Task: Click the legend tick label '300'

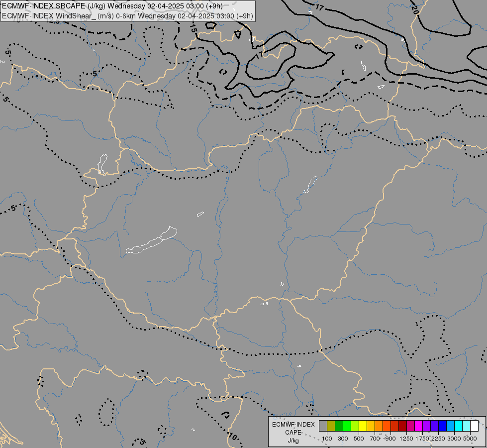Action: pyautogui.click(x=343, y=439)
